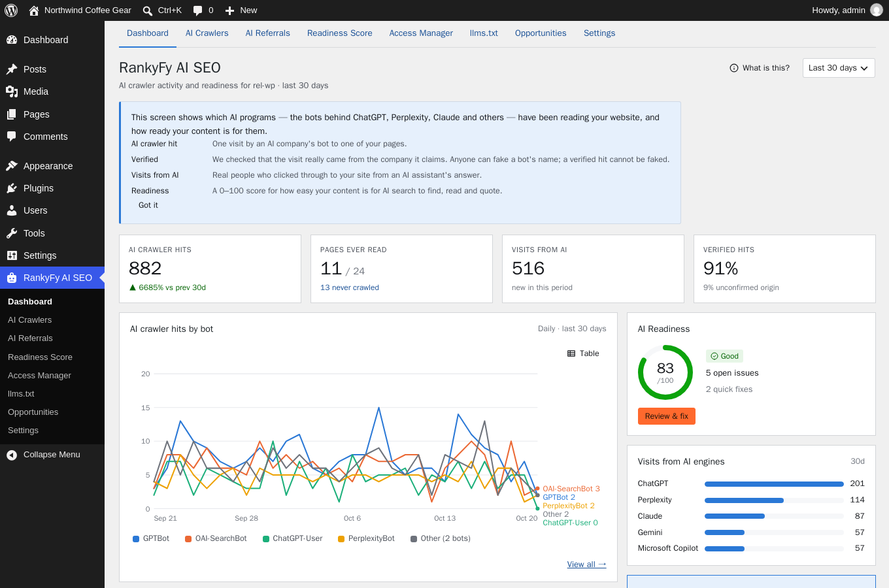This screenshot has height=588, width=889.
Task: Open the Access Manager tab
Action: click(421, 33)
